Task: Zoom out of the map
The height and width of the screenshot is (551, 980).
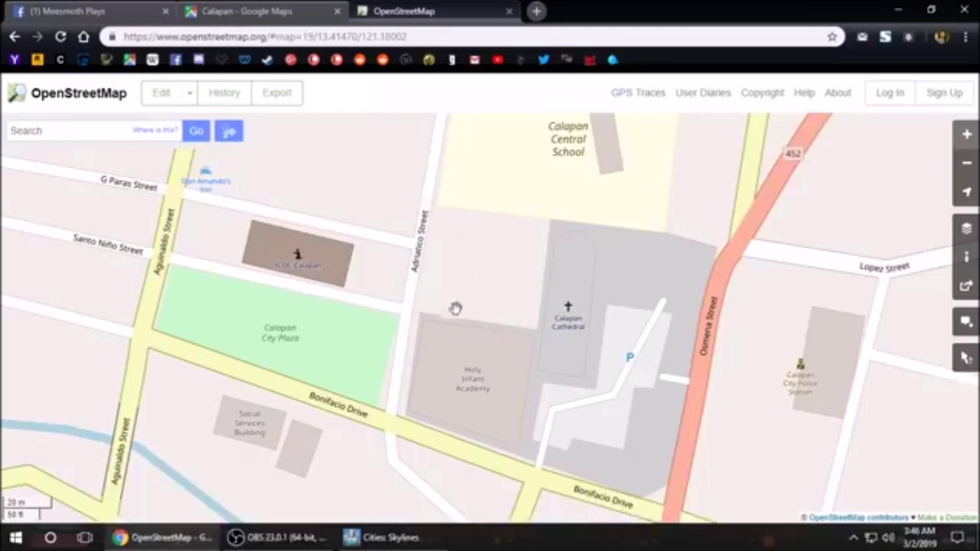Action: [x=966, y=163]
